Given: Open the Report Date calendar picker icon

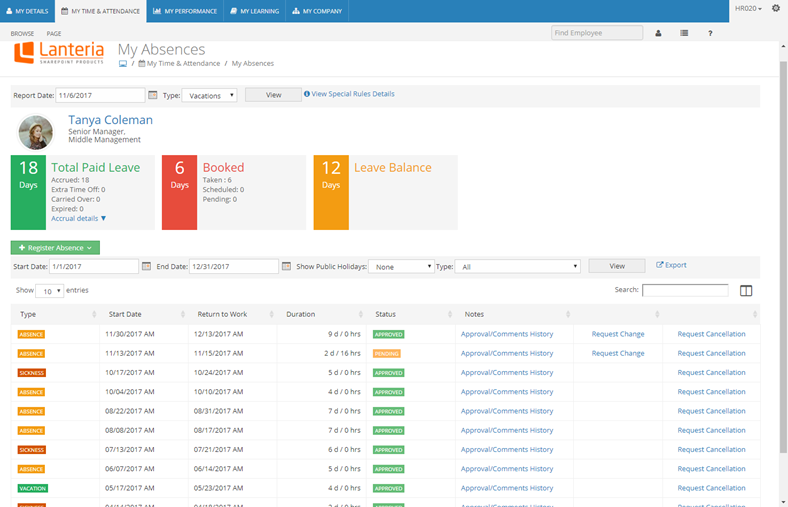Looking at the screenshot, I should click(x=153, y=95).
